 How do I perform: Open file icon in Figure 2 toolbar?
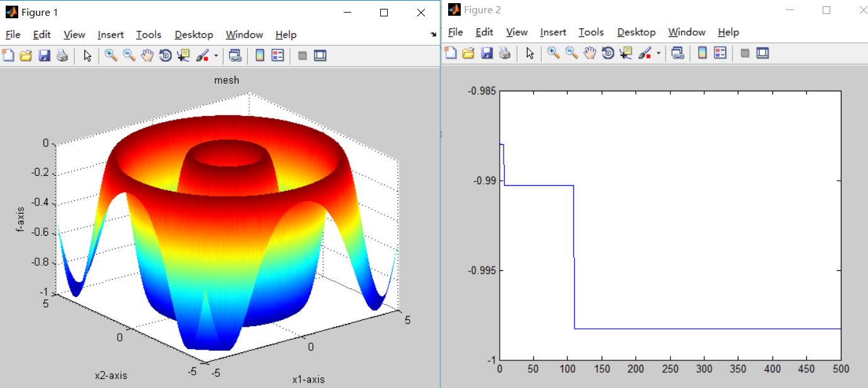(x=468, y=53)
